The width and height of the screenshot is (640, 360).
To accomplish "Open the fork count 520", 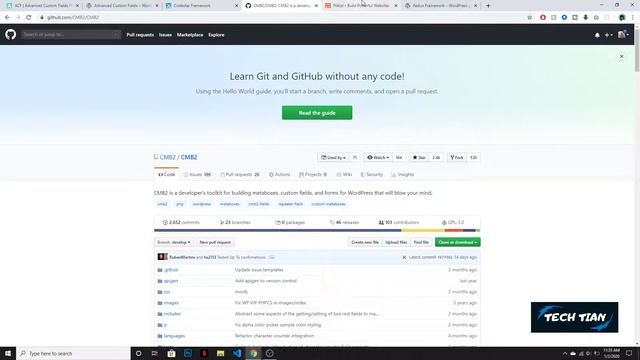I will coord(473,158).
